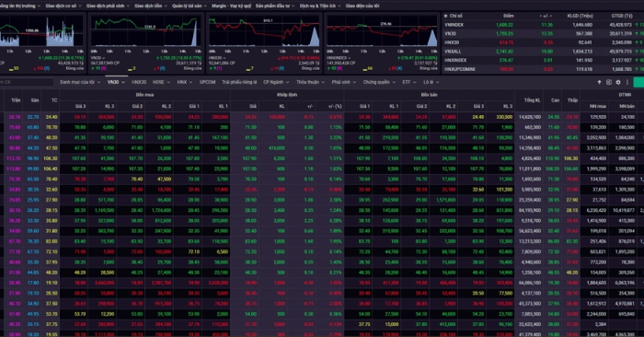Screen dimensions: 644x337
Task: Open the HNXINDEX intraday chart showing 276.46
Action: (383, 31)
